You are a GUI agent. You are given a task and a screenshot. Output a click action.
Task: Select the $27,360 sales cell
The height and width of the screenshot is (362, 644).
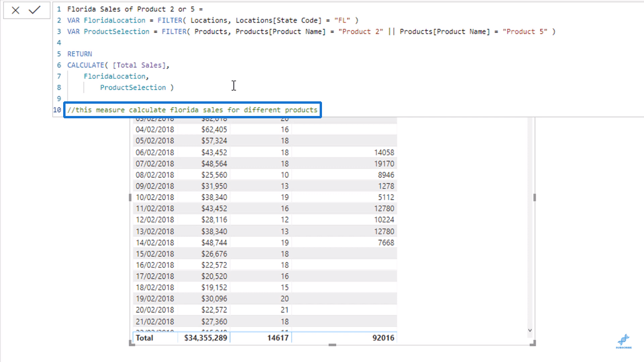click(x=214, y=321)
